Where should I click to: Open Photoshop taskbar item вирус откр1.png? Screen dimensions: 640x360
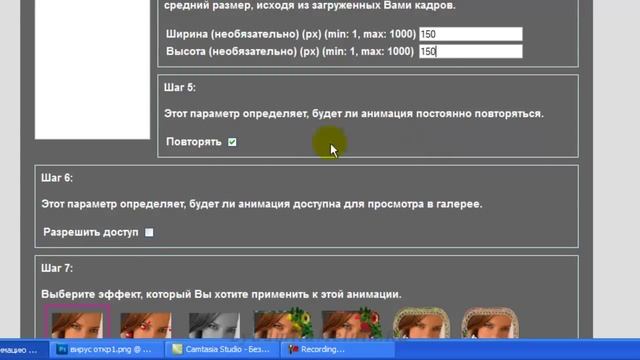point(106,349)
